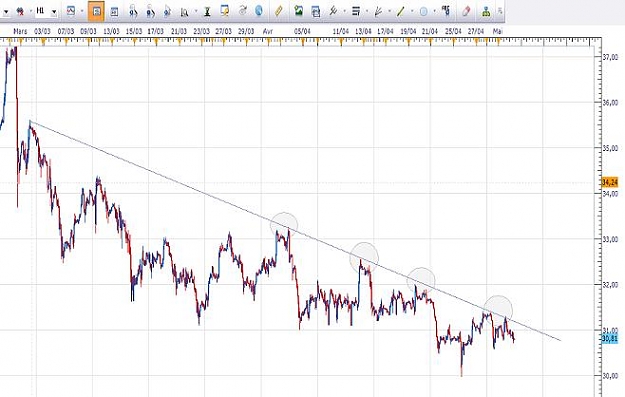Click the 36,00 price axis label

(611, 103)
